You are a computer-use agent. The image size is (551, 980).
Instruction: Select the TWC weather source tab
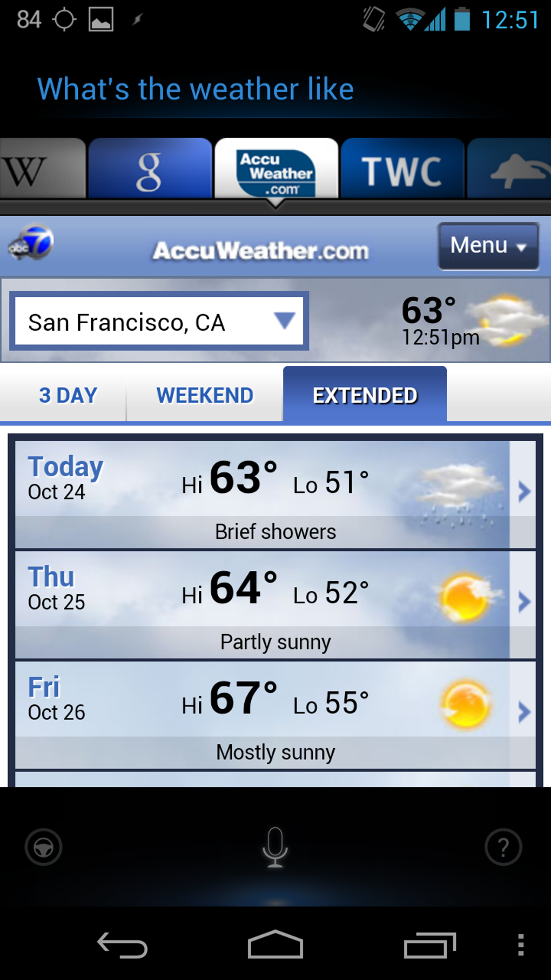(402, 170)
